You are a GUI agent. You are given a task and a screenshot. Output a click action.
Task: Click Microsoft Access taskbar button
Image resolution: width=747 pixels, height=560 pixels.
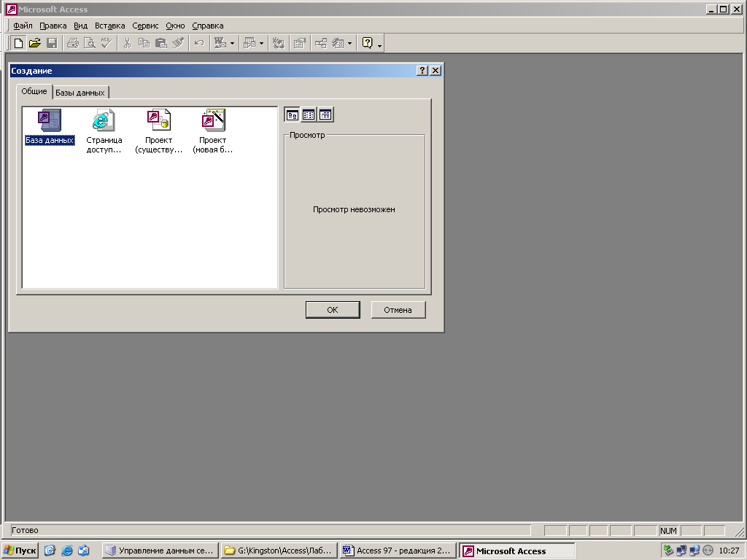517,551
